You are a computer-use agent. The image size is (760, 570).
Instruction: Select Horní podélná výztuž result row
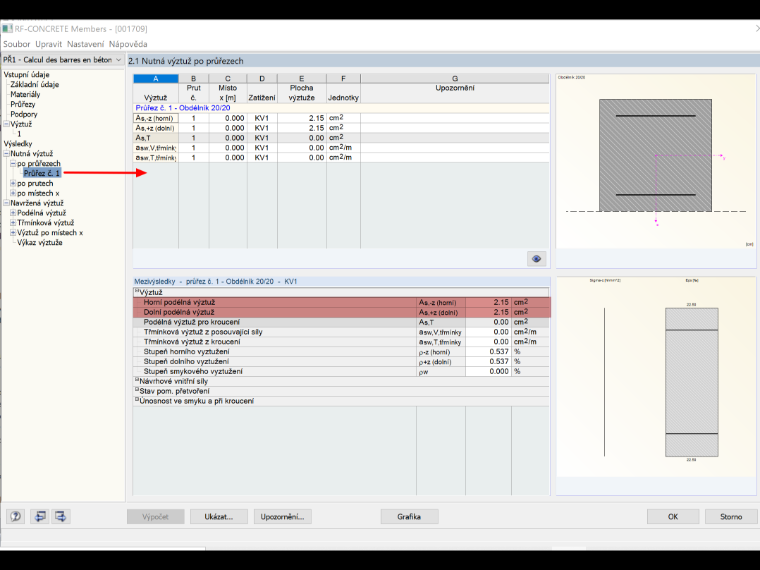pos(342,302)
